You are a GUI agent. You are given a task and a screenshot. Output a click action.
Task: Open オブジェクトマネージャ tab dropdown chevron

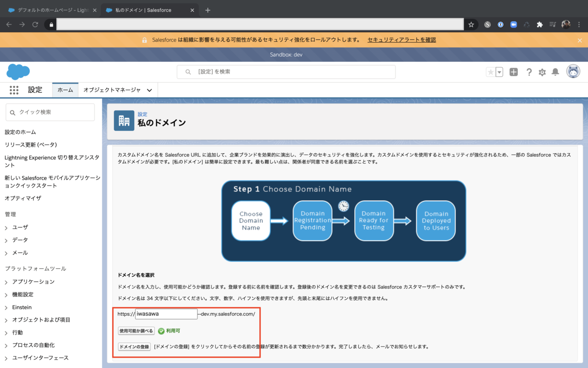point(149,90)
